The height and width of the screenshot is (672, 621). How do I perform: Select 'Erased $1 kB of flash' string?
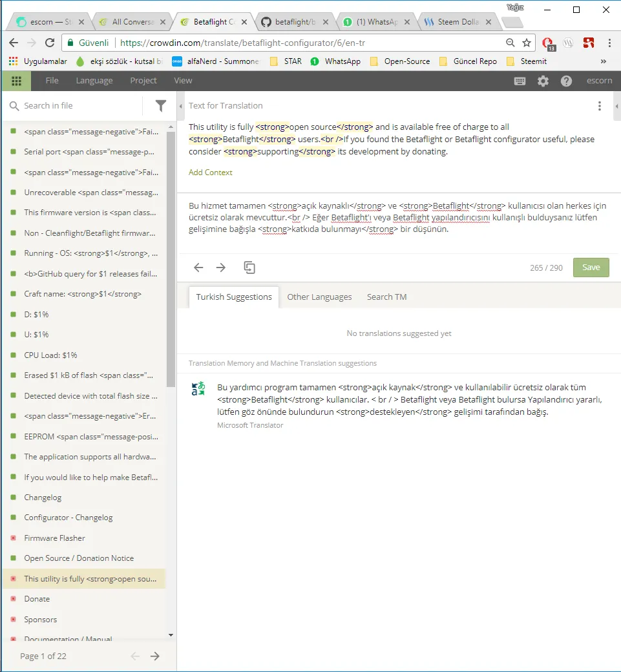tap(85, 375)
